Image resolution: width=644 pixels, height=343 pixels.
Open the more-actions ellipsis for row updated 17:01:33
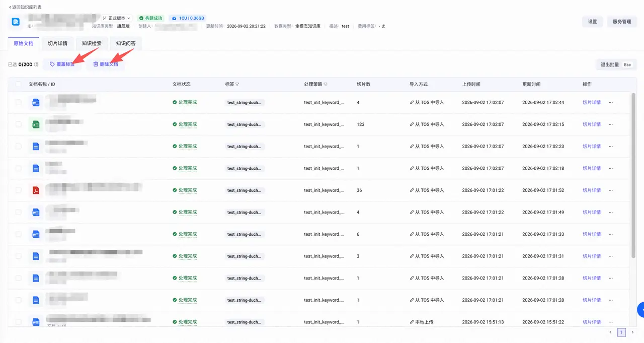click(611, 234)
